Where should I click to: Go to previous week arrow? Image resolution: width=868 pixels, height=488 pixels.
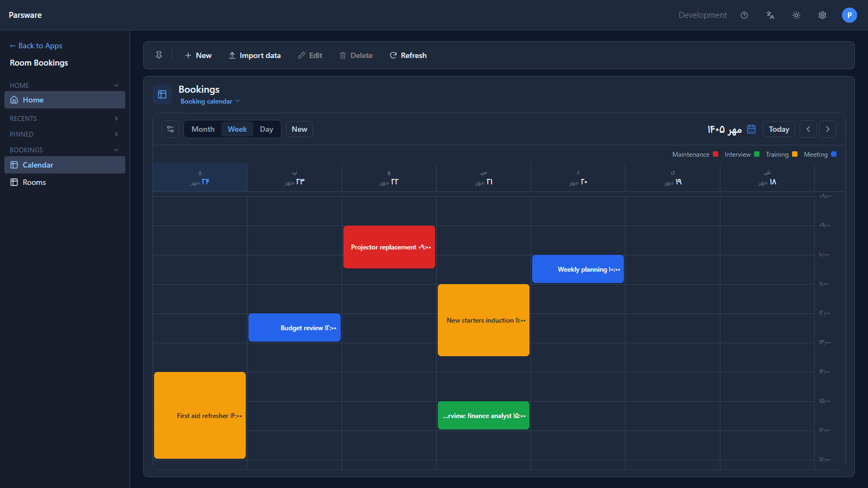coord(808,129)
